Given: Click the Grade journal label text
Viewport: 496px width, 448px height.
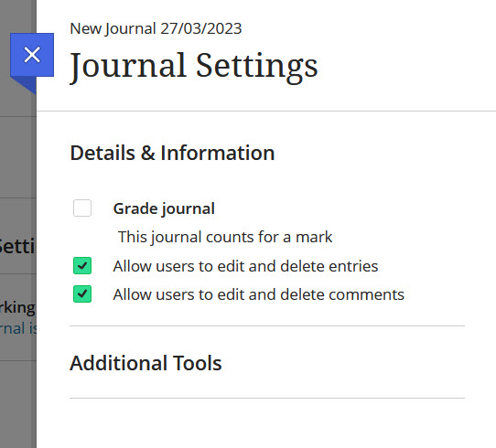Looking at the screenshot, I should point(164,208).
